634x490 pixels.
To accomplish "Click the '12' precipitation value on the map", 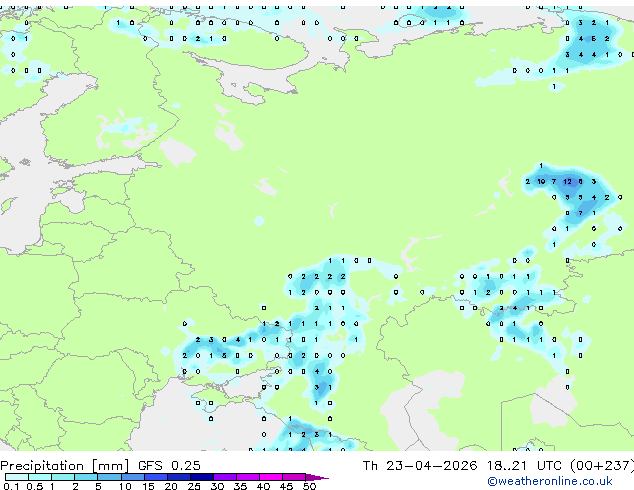I will coord(567,182).
